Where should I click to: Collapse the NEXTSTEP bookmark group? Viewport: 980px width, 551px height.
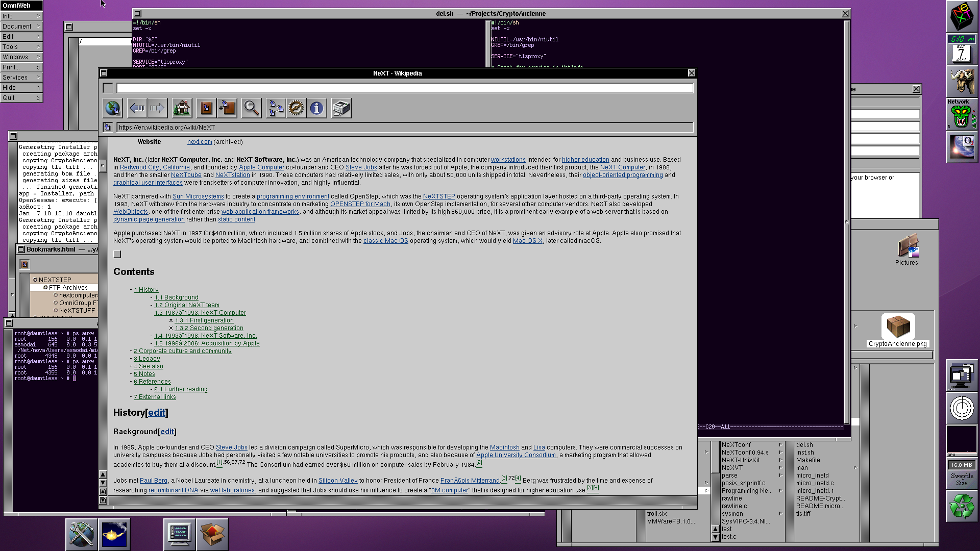35,280
